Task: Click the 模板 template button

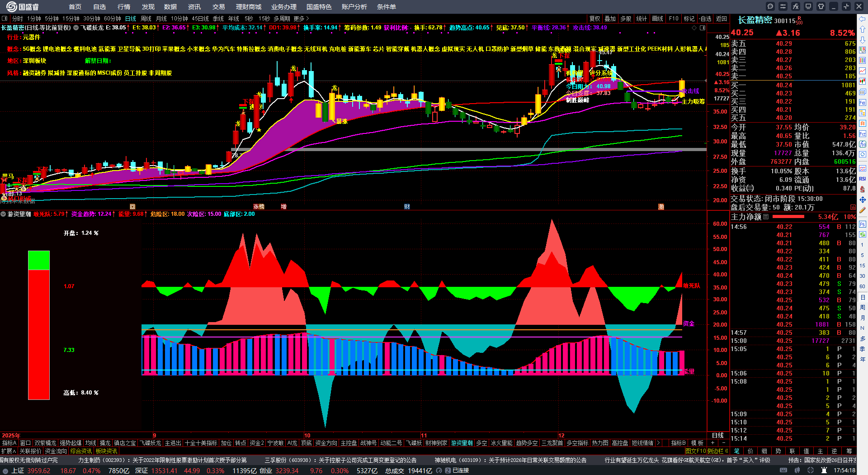Action: point(697,443)
